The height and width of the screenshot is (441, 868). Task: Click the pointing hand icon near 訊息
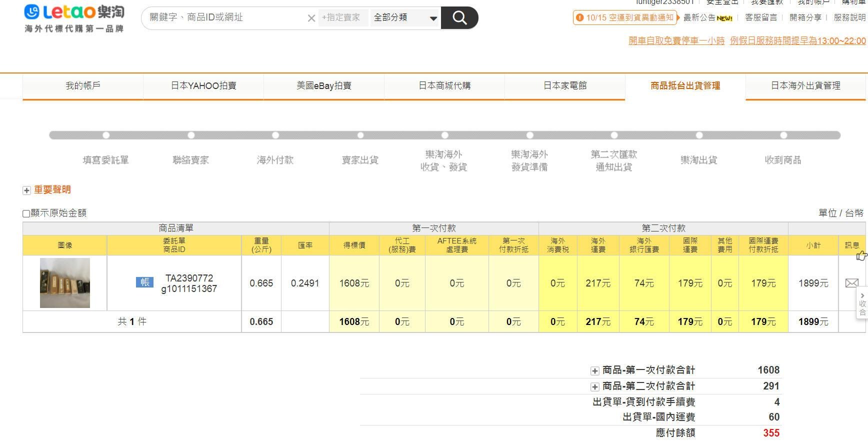861,256
